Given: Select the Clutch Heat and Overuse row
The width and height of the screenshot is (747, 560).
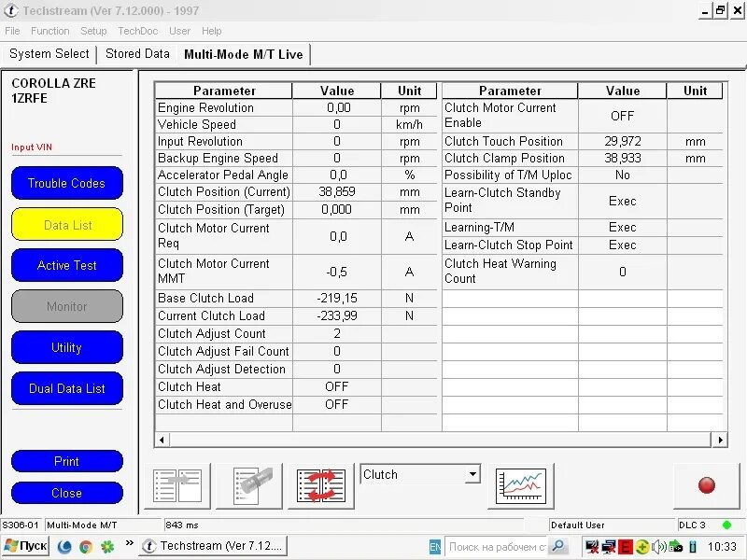Looking at the screenshot, I should (295, 405).
